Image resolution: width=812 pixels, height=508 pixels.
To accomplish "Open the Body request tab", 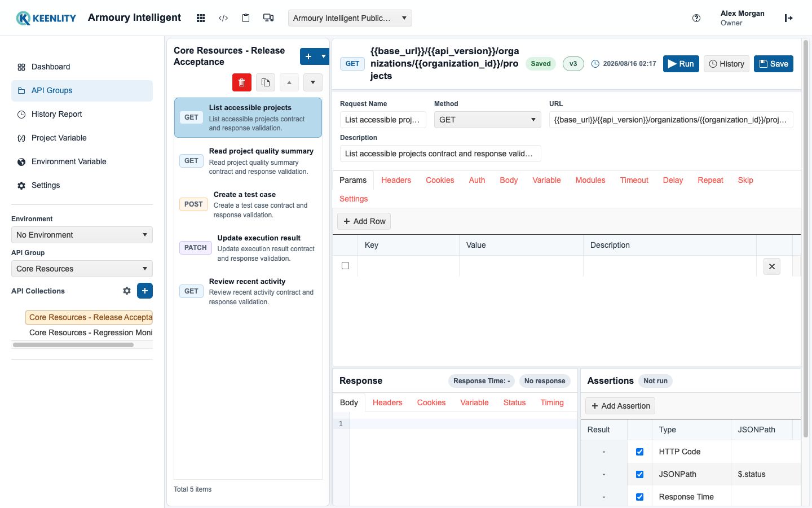I will 509,180.
